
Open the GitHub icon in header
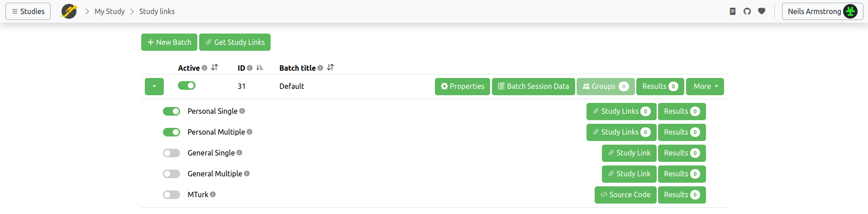click(x=747, y=11)
